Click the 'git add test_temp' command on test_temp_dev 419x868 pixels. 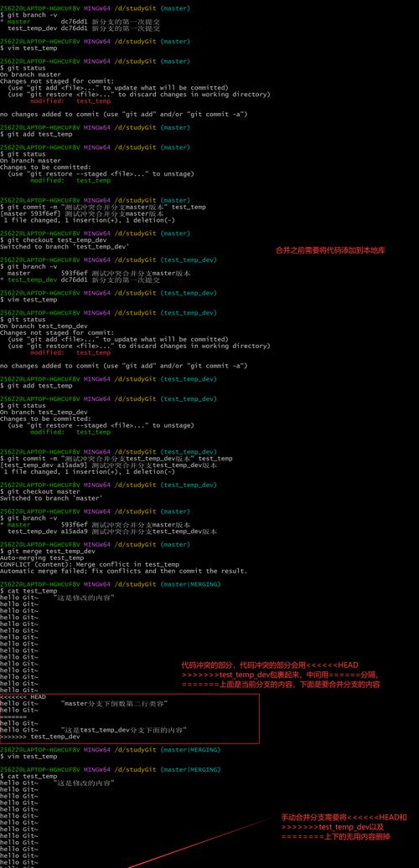36,386
